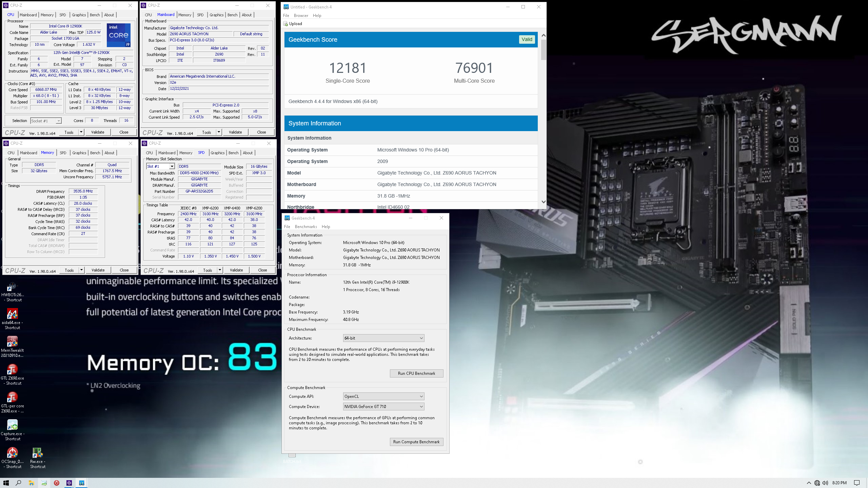Viewport: 868px width, 488px height.
Task: Open the Slot #1 memory slot dropdown
Action: [172, 166]
